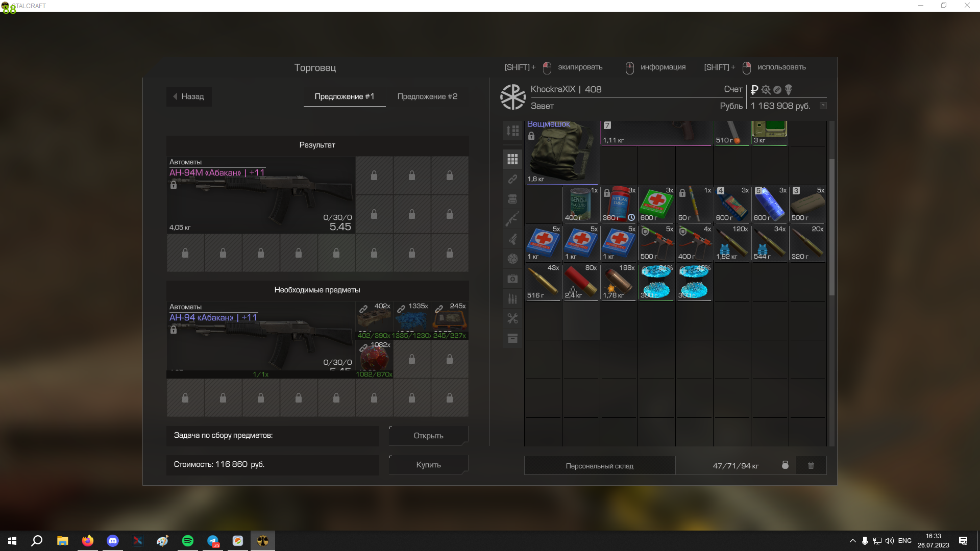Go back with the Назад arrow button
The height and width of the screenshot is (551, 980).
(189, 96)
